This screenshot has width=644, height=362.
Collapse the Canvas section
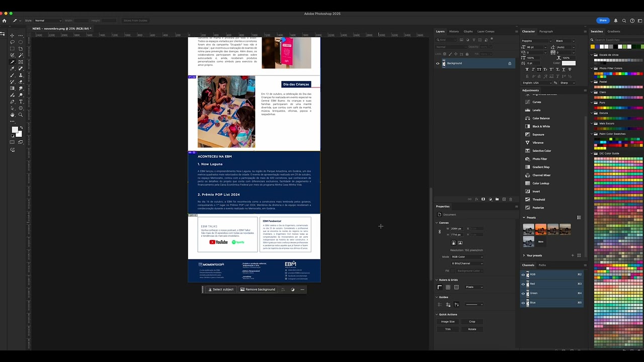point(437,223)
